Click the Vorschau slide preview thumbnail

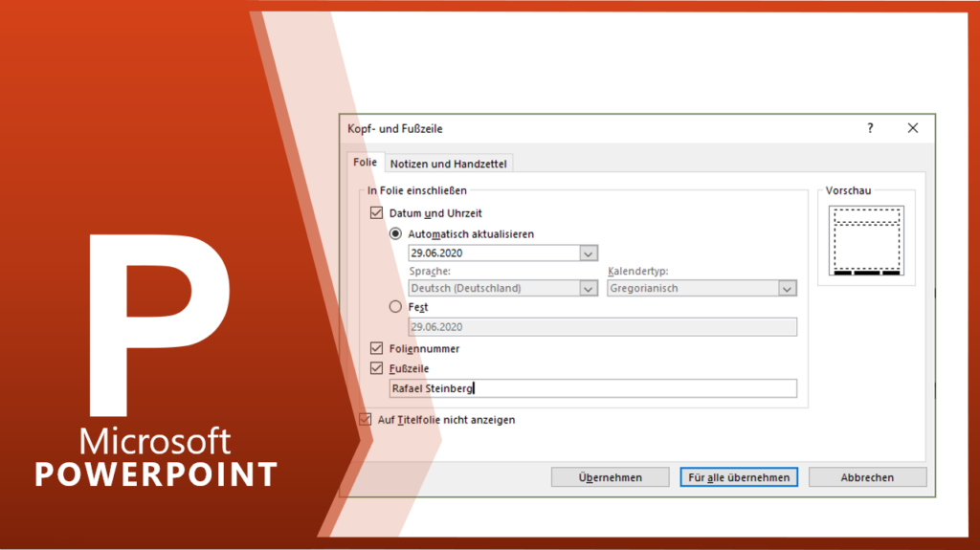point(866,241)
